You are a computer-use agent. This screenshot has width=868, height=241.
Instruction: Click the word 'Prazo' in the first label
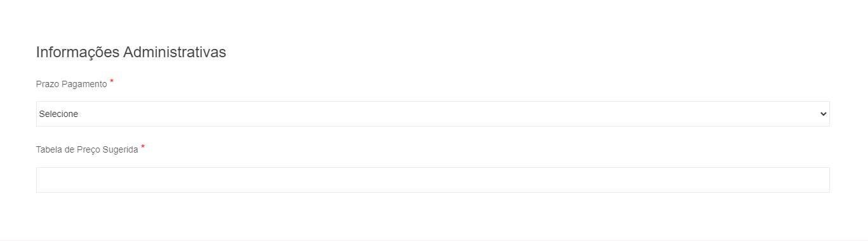(x=48, y=84)
